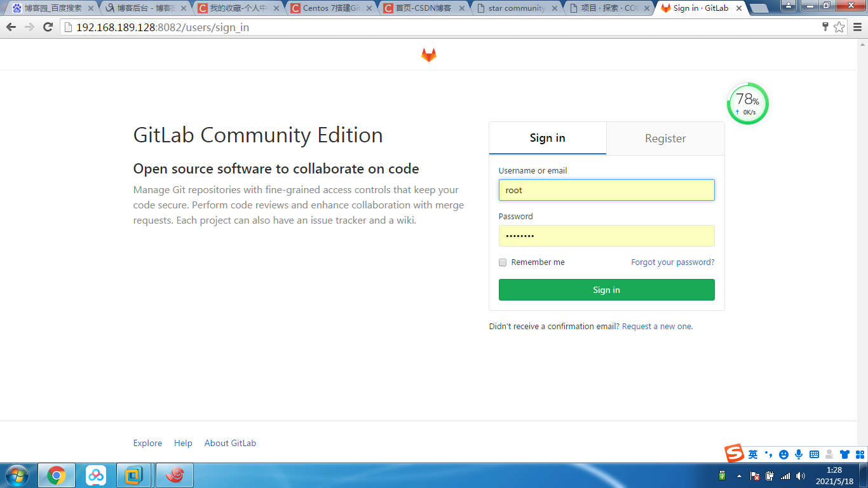Open the Help footer link
The height and width of the screenshot is (488, 868).
(x=183, y=444)
